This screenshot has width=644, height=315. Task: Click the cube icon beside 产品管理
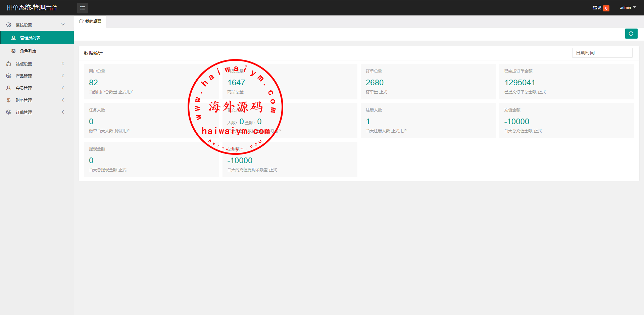9,76
